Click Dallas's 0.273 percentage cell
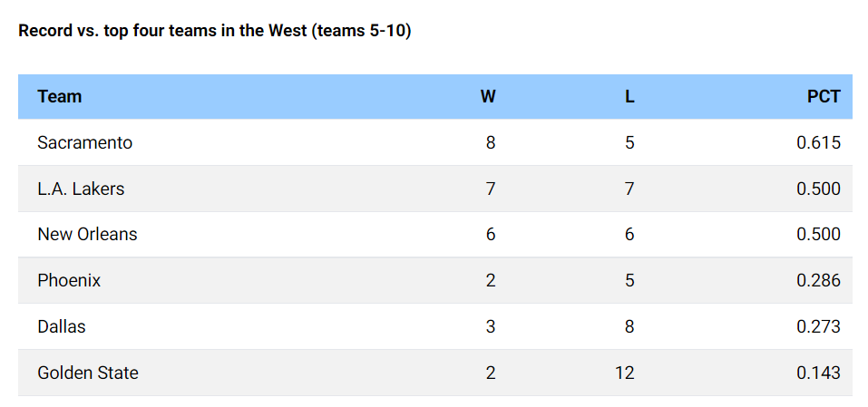The image size is (868, 407). 818,326
